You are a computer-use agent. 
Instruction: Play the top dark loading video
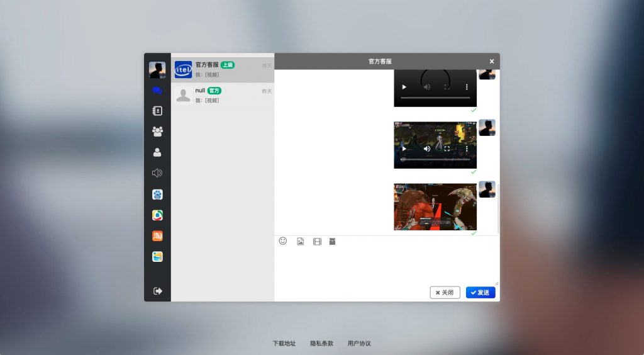[404, 87]
